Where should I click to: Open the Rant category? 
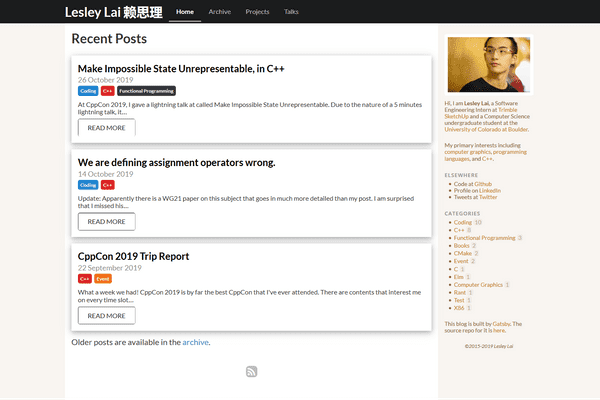tap(460, 292)
